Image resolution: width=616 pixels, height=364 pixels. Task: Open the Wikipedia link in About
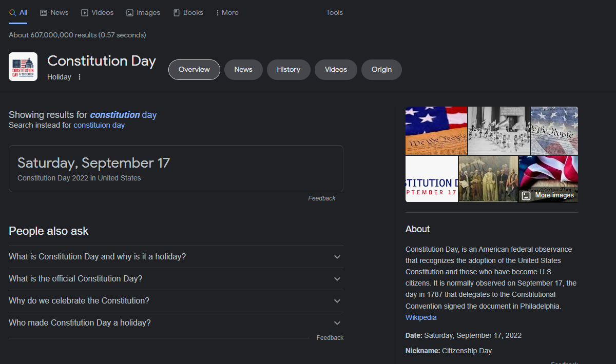(x=421, y=317)
